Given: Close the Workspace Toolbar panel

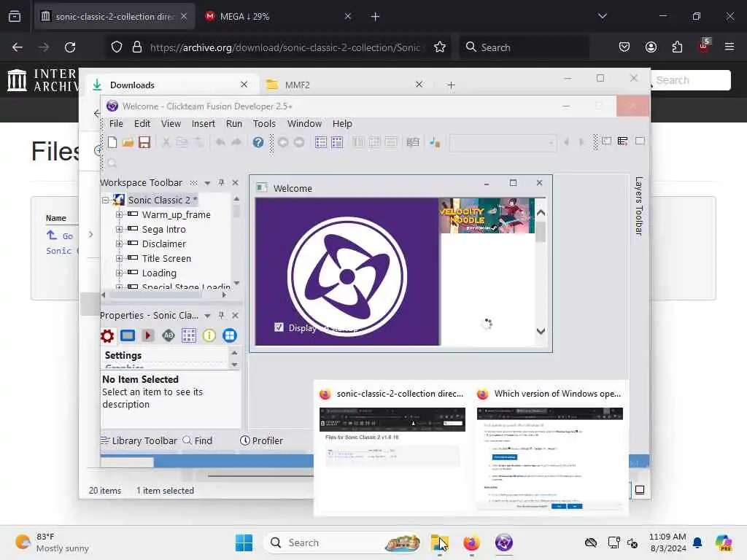Looking at the screenshot, I should coord(235,182).
